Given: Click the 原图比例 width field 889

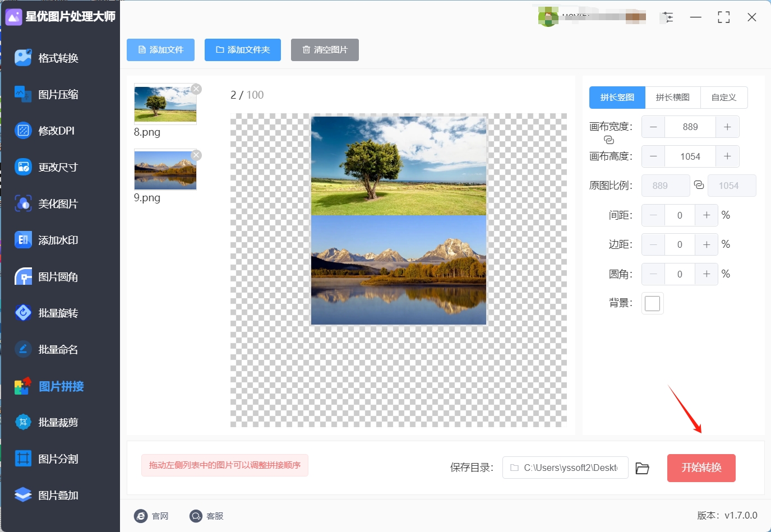Looking at the screenshot, I should [x=666, y=186].
